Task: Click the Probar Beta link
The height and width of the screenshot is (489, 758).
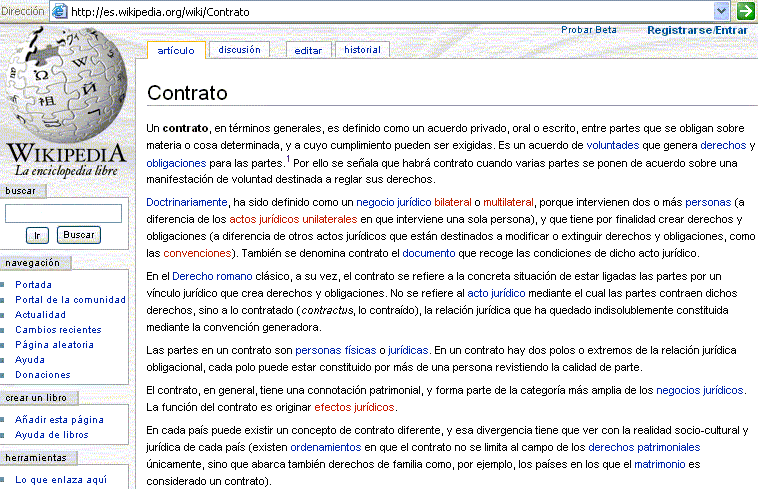Action: [589, 30]
